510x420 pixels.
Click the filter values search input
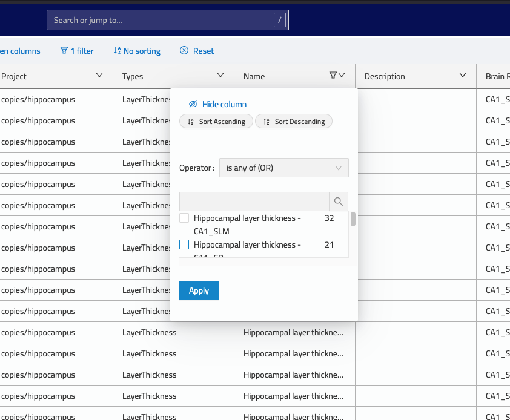coord(254,202)
